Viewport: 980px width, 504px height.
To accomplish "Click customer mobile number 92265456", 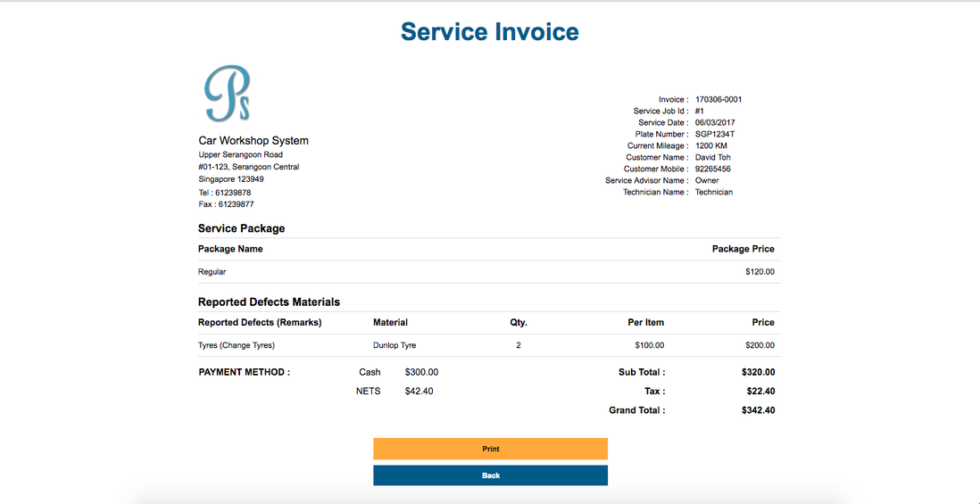I will 712,169.
